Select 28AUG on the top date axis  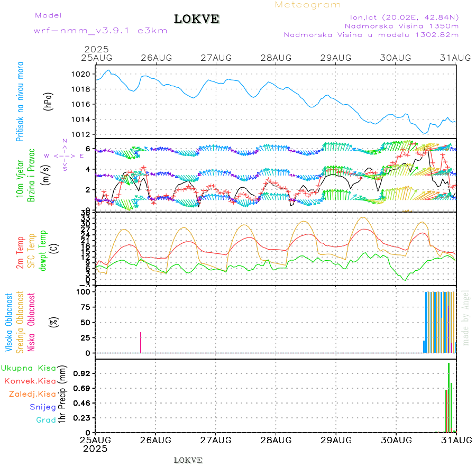pos(276,57)
